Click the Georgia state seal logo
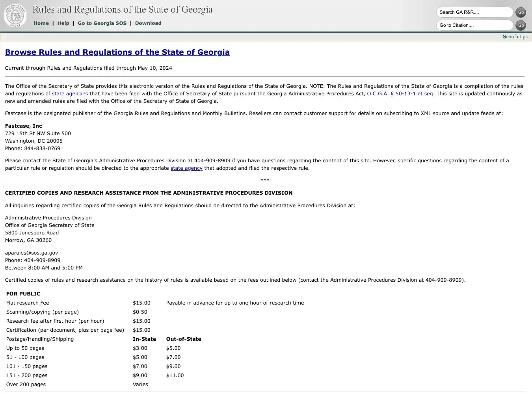The height and width of the screenshot is (394, 532). (x=15, y=16)
